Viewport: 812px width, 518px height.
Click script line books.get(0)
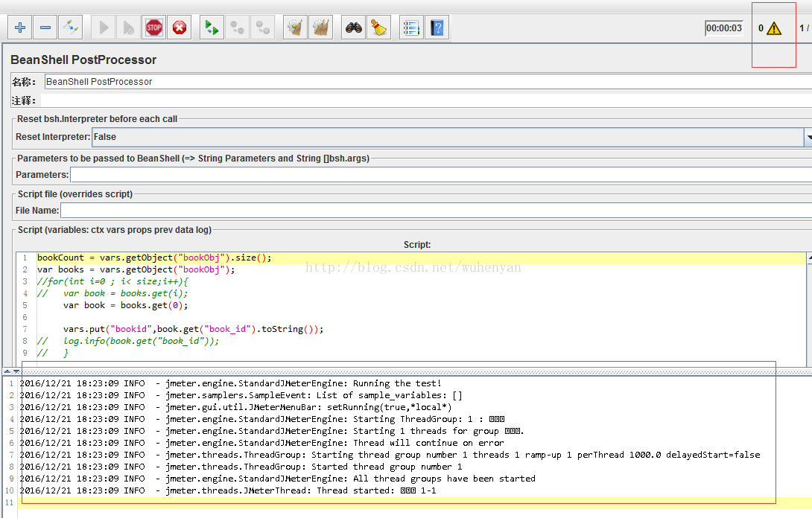tap(125, 305)
